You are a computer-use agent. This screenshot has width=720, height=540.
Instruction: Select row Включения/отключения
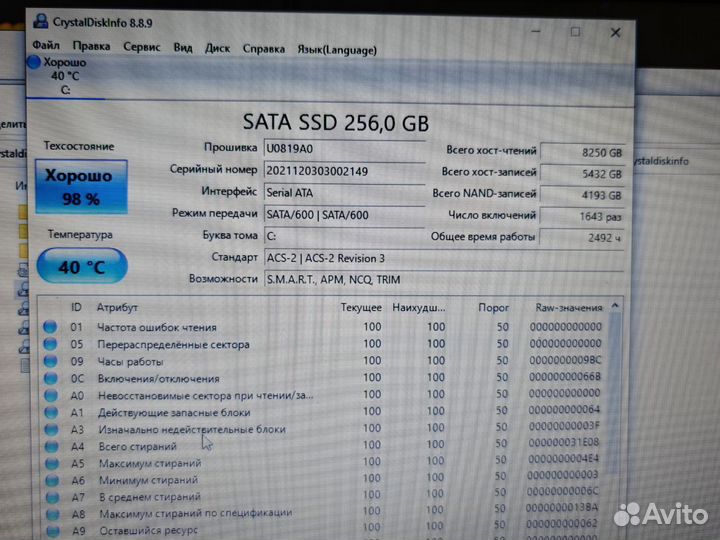coord(322,378)
